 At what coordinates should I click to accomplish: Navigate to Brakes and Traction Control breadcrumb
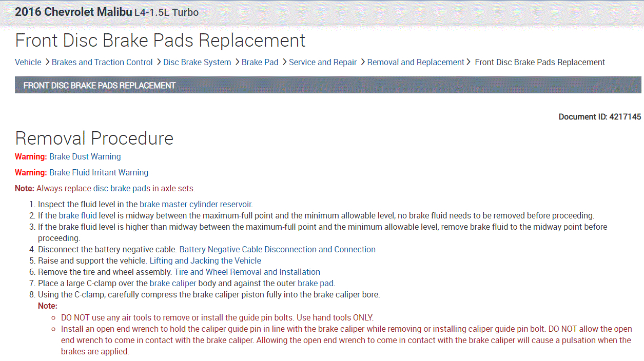[102, 63]
